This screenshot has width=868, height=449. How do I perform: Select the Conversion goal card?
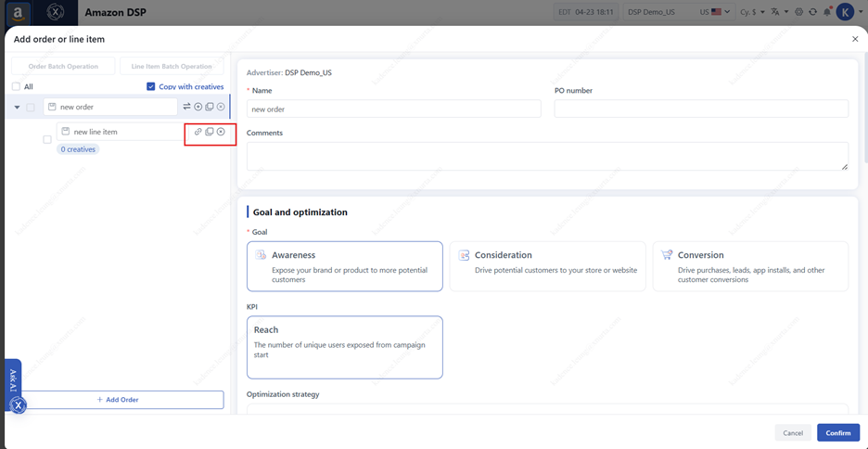point(750,266)
